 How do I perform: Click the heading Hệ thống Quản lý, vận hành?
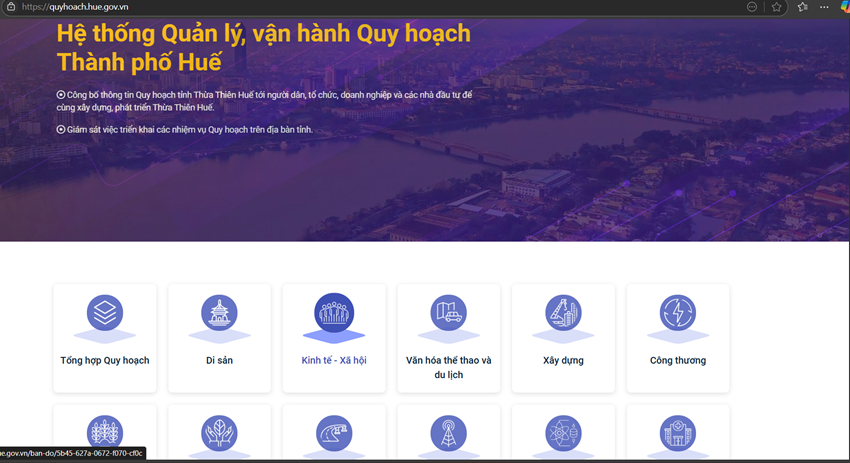263,48
